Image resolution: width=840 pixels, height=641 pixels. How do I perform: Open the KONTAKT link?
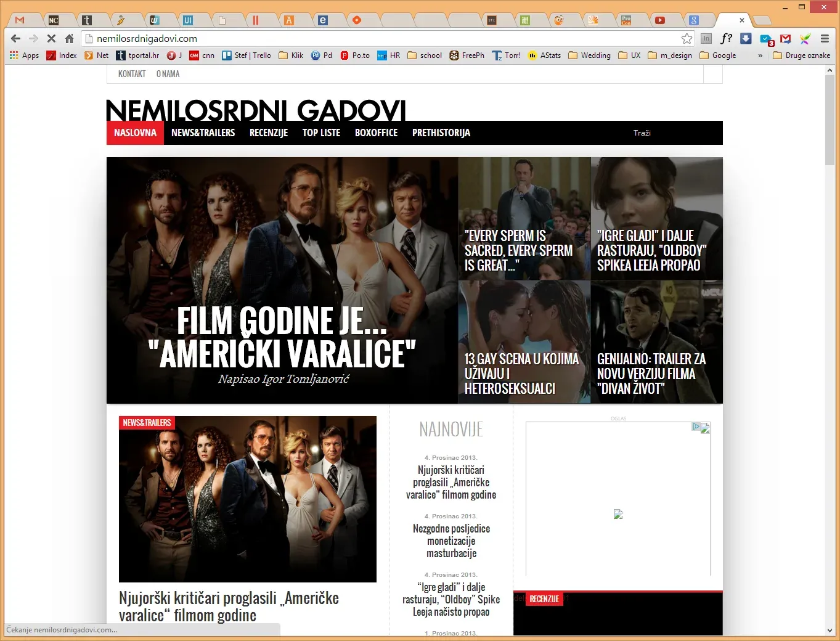pyautogui.click(x=132, y=74)
